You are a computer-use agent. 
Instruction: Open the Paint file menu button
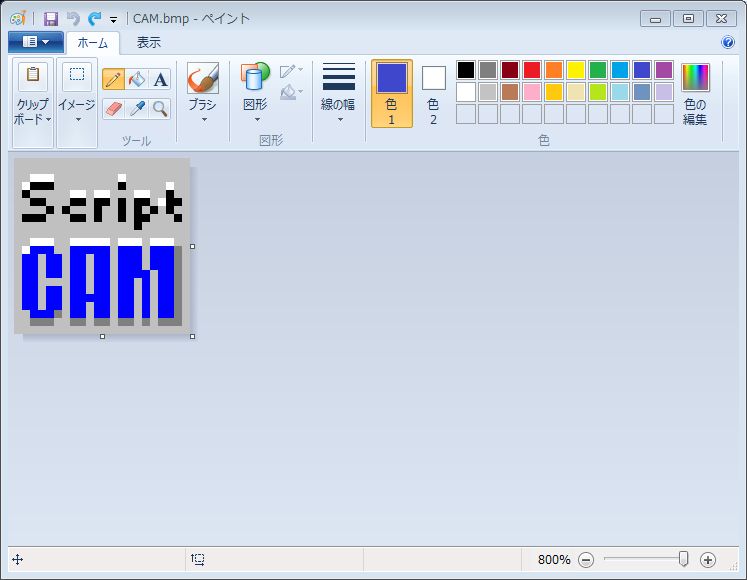click(36, 42)
